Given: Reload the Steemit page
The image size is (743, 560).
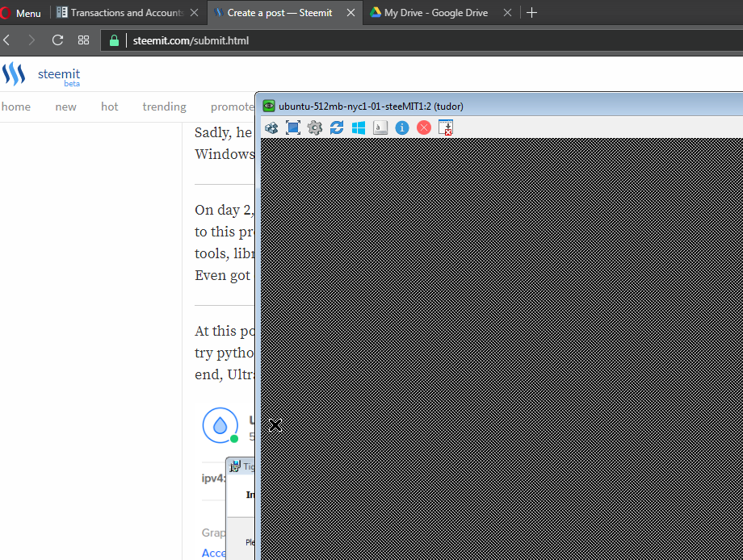Looking at the screenshot, I should click(57, 40).
